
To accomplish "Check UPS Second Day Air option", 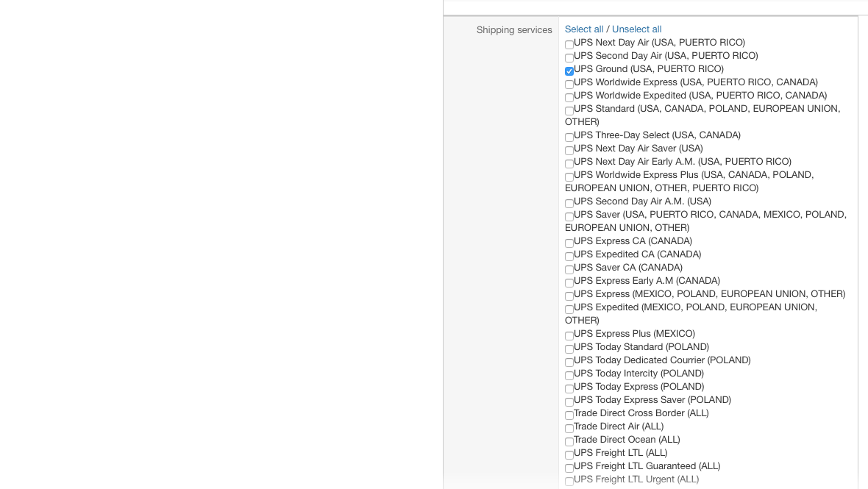I will click(x=569, y=58).
